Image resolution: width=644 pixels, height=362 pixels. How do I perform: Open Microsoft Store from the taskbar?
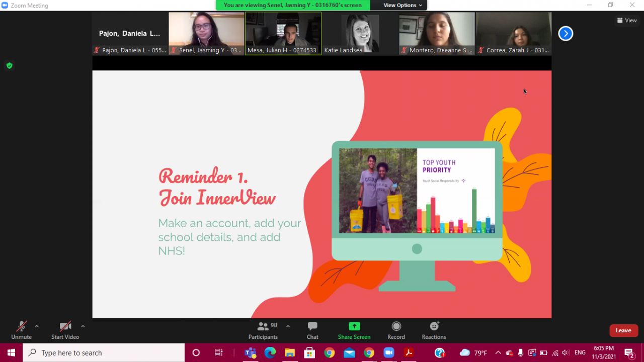[309, 352]
